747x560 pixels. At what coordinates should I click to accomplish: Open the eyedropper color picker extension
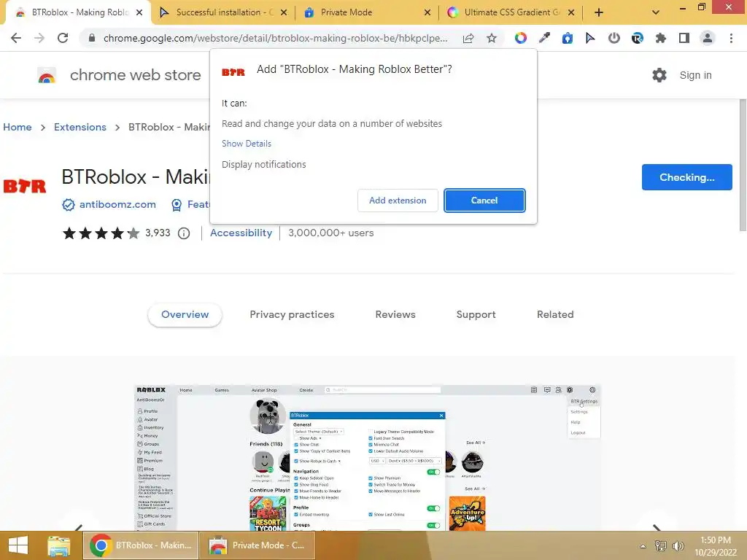click(x=544, y=38)
